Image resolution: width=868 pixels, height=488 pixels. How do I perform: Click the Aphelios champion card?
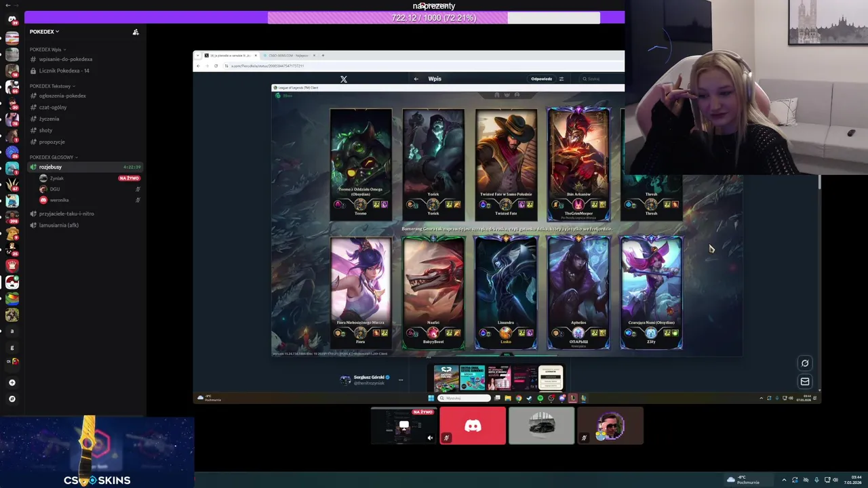coord(578,293)
